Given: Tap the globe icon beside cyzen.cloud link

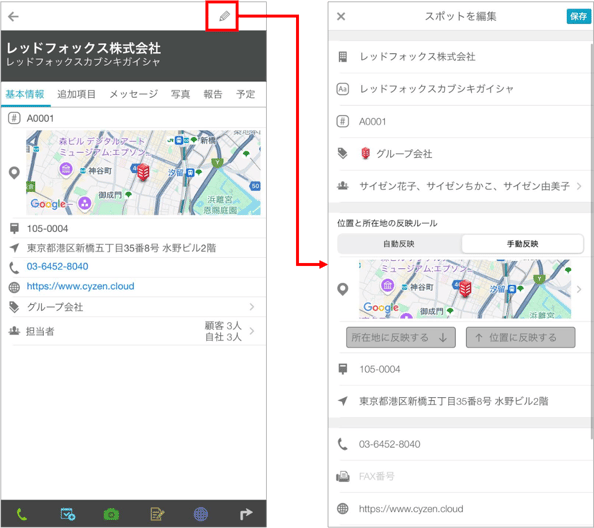Looking at the screenshot, I should 14,287.
